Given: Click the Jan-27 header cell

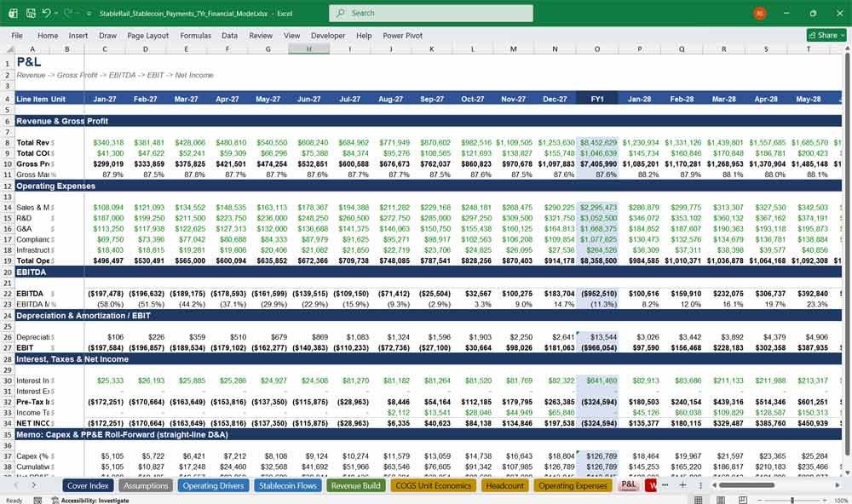Looking at the screenshot, I should [x=104, y=99].
